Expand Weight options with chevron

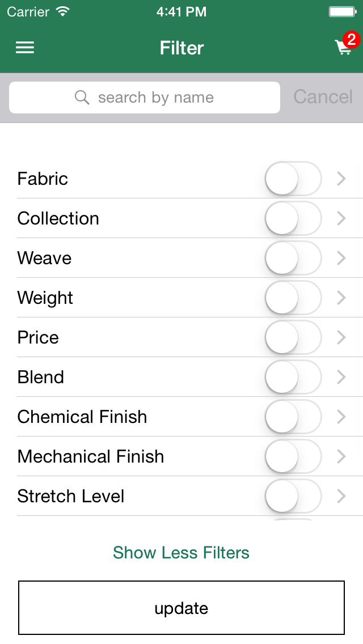coord(341,298)
